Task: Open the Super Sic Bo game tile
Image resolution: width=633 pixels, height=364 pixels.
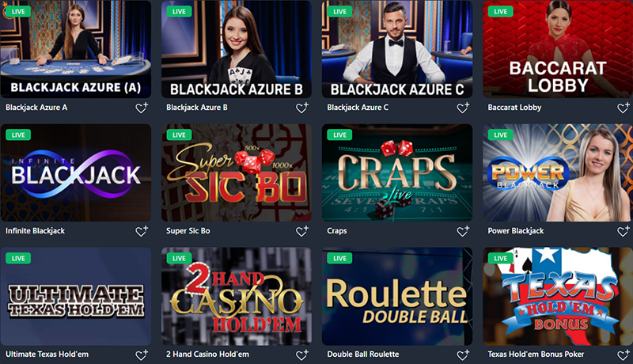Action: coord(237,173)
